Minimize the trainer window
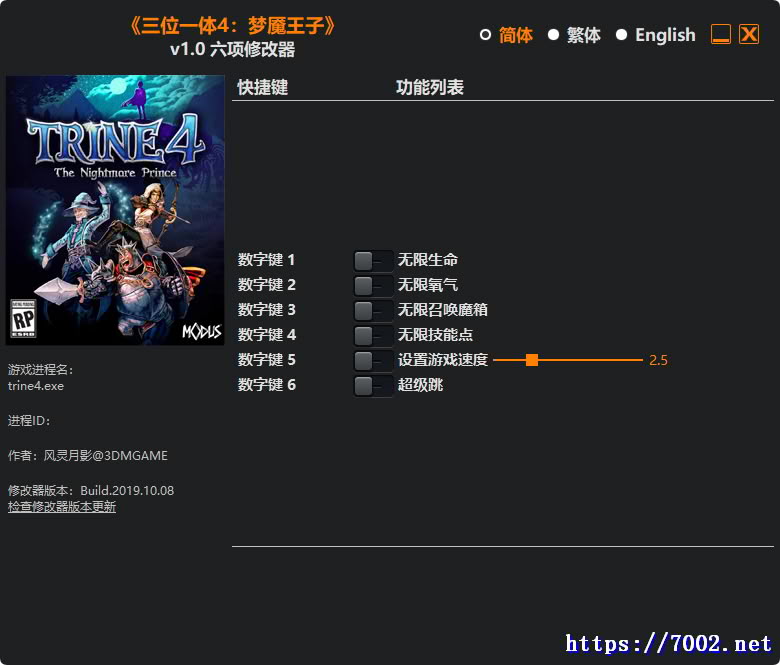This screenshot has height=665, width=780. tap(720, 34)
